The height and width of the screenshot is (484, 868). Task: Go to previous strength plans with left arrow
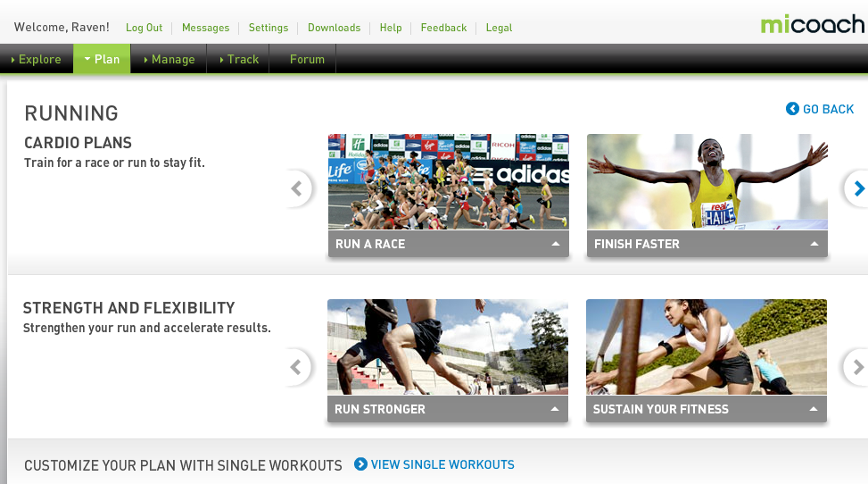point(297,367)
